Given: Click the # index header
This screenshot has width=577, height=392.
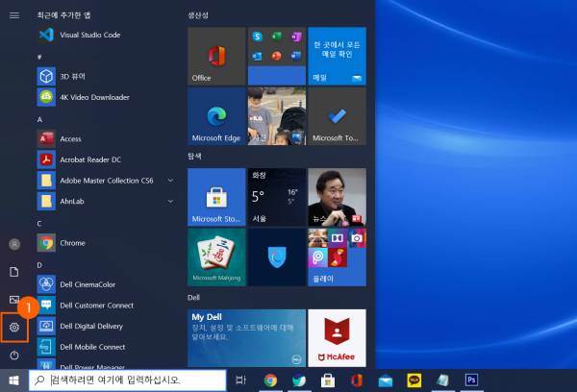Looking at the screenshot, I should click(39, 57).
